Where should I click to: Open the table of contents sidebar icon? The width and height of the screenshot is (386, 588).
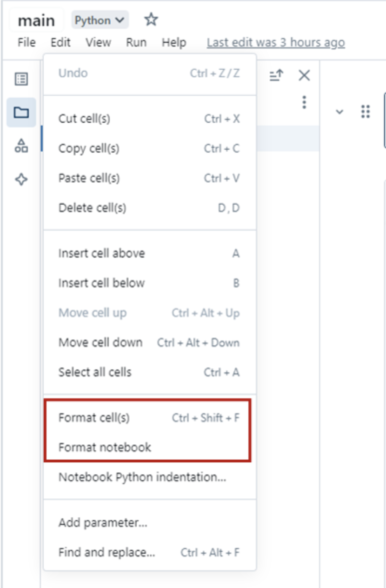pyautogui.click(x=21, y=79)
